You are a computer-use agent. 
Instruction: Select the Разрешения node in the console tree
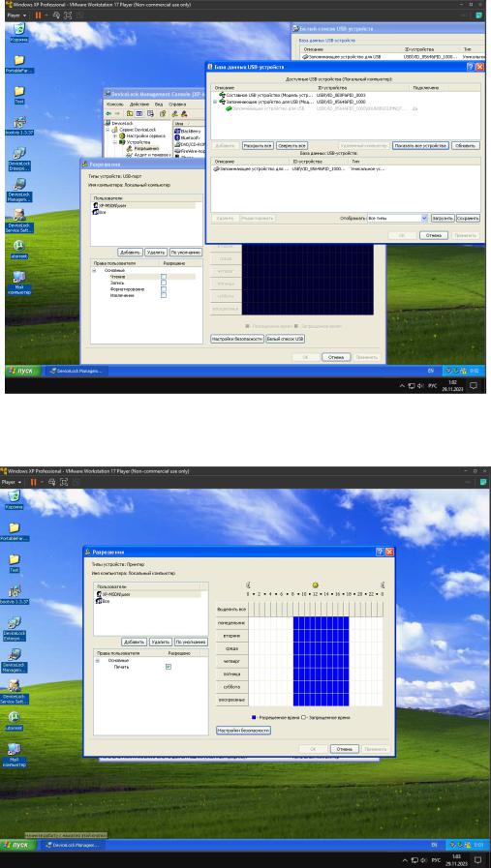point(148,148)
